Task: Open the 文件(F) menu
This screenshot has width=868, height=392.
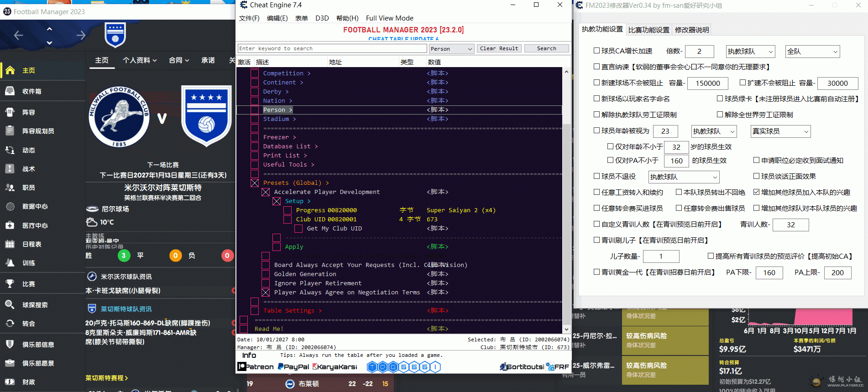Action: [249, 18]
